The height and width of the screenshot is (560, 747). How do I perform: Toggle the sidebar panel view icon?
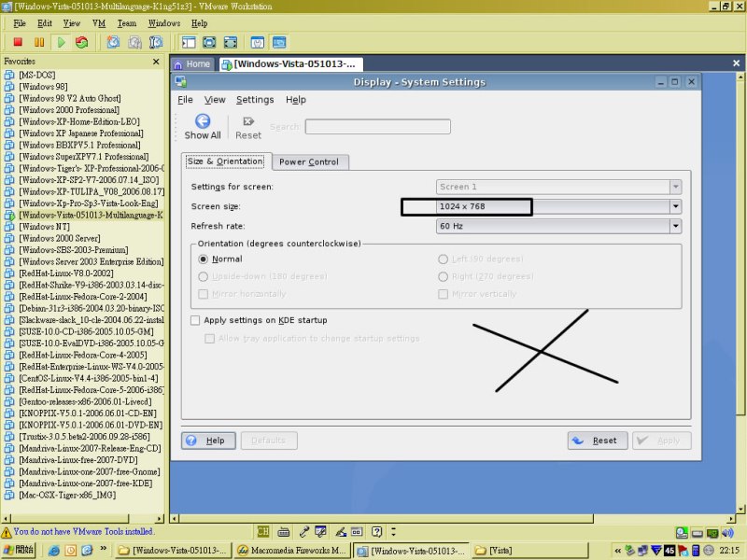tap(189, 42)
